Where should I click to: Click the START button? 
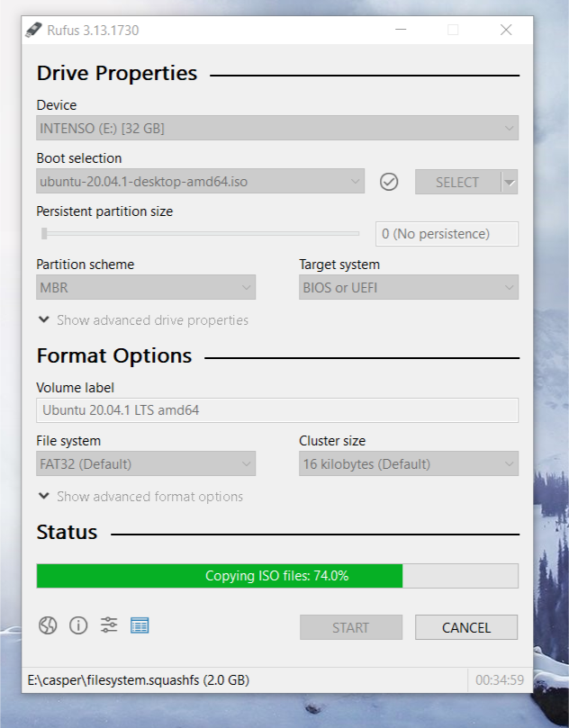click(351, 627)
